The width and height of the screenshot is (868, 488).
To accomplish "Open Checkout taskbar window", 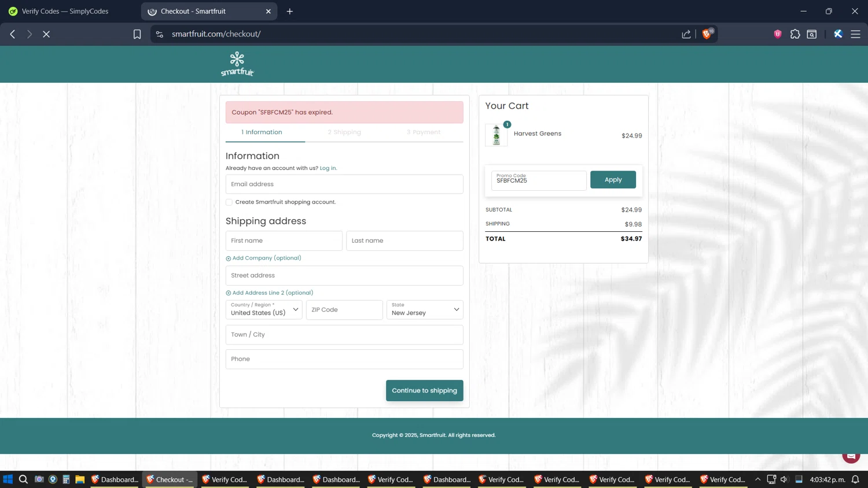I will 170,479.
